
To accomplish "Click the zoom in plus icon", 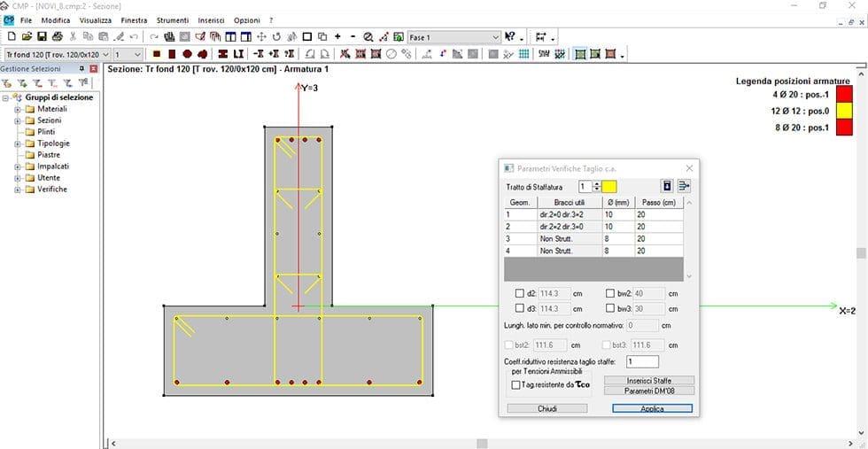I will tap(337, 37).
